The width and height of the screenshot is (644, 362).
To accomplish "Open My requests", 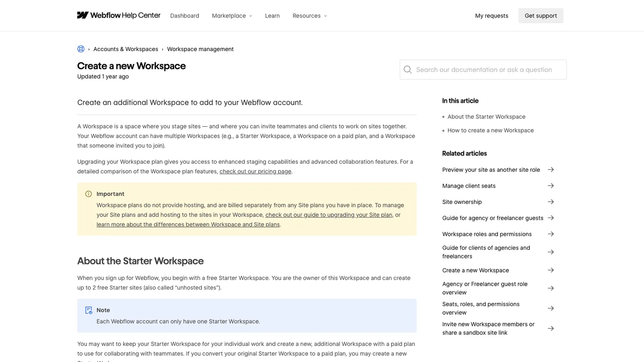I will click(x=492, y=16).
